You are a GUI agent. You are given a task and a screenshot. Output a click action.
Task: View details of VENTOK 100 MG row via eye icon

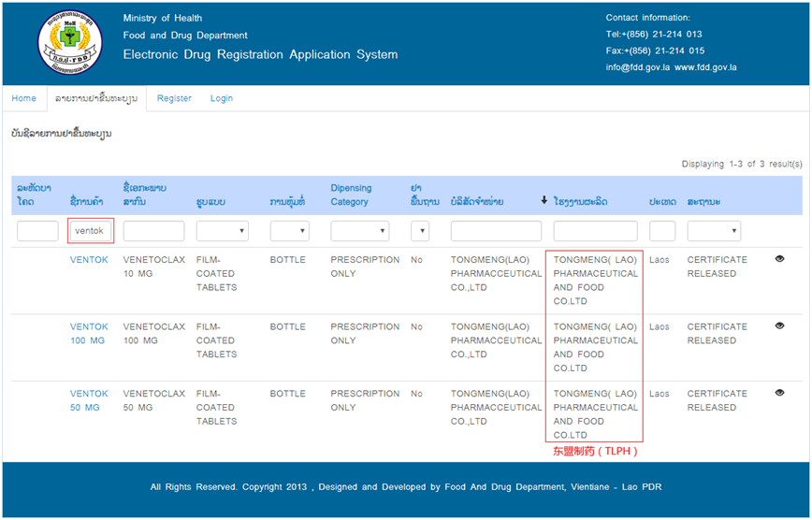(x=779, y=325)
